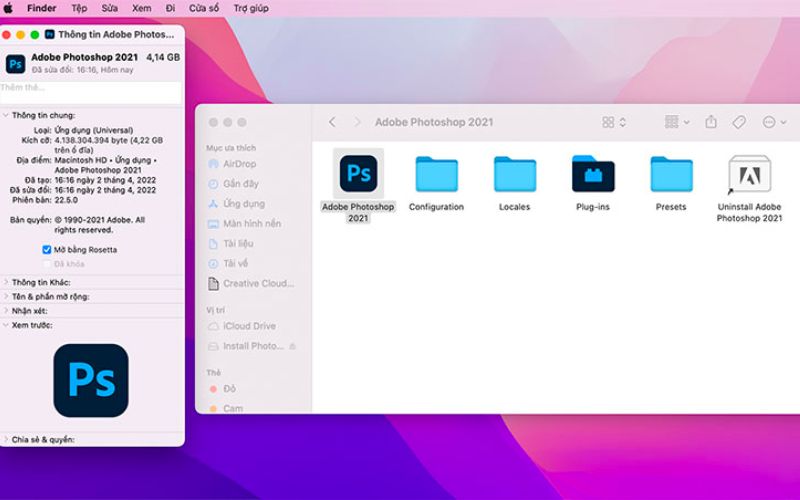Click the Ứng dụng (Universal) type value
Screen dimensions: 800x500
click(94, 130)
